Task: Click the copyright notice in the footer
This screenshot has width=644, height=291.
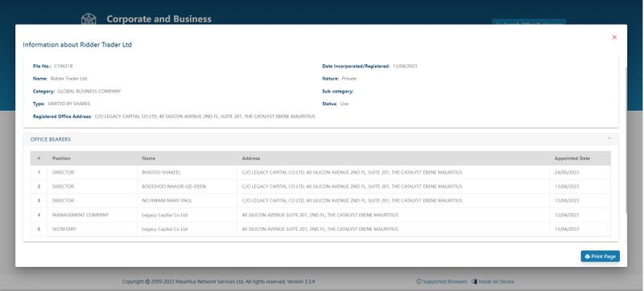Action: click(x=218, y=281)
